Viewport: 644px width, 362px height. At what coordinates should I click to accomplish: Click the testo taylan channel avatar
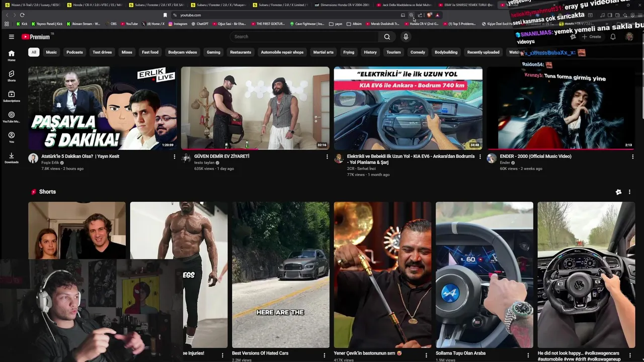186,158
